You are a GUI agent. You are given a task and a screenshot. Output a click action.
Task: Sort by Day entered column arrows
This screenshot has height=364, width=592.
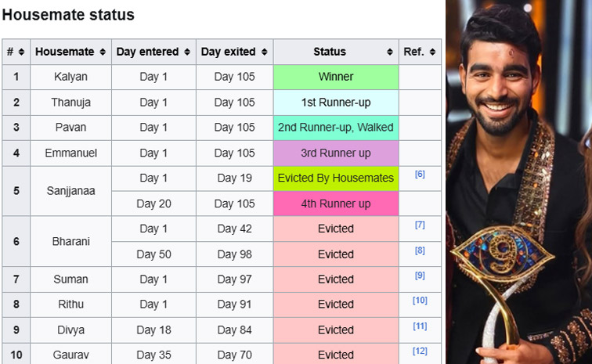coord(186,52)
